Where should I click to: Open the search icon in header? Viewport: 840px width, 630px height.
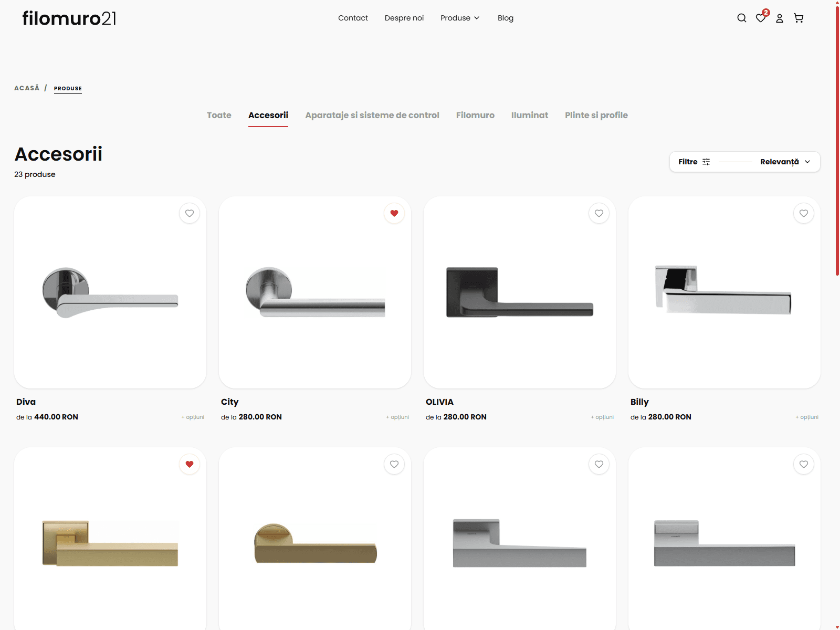pyautogui.click(x=742, y=18)
